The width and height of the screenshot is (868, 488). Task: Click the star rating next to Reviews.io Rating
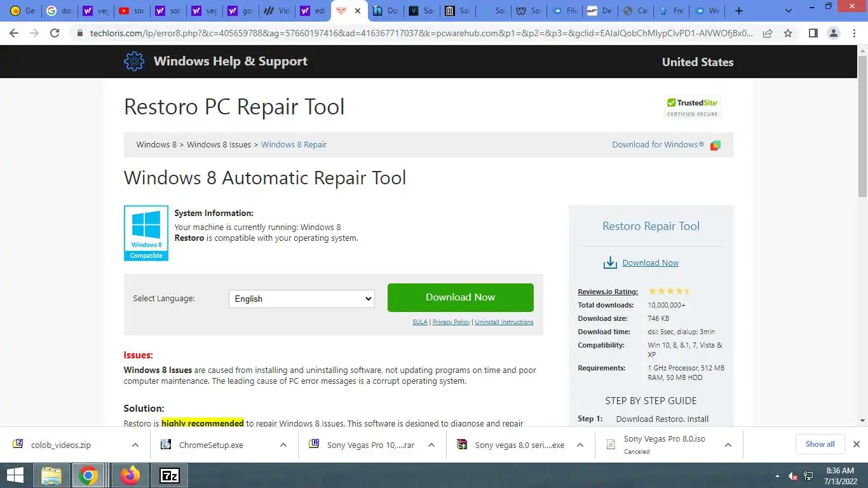[669, 292]
